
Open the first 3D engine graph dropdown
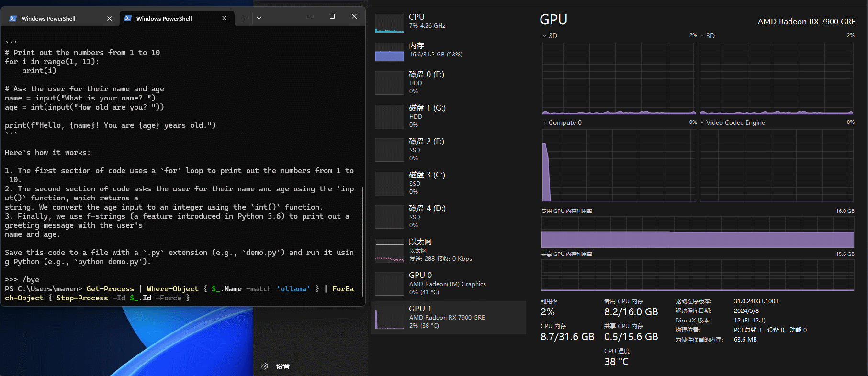550,36
